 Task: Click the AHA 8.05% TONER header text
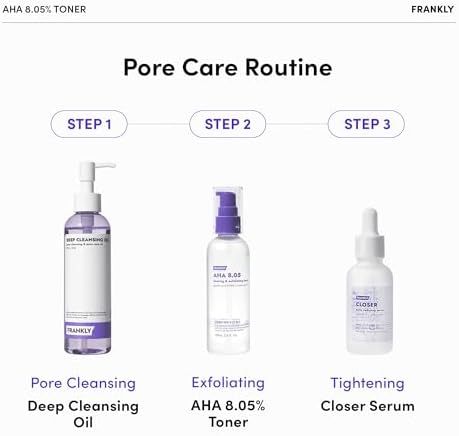coord(44,9)
